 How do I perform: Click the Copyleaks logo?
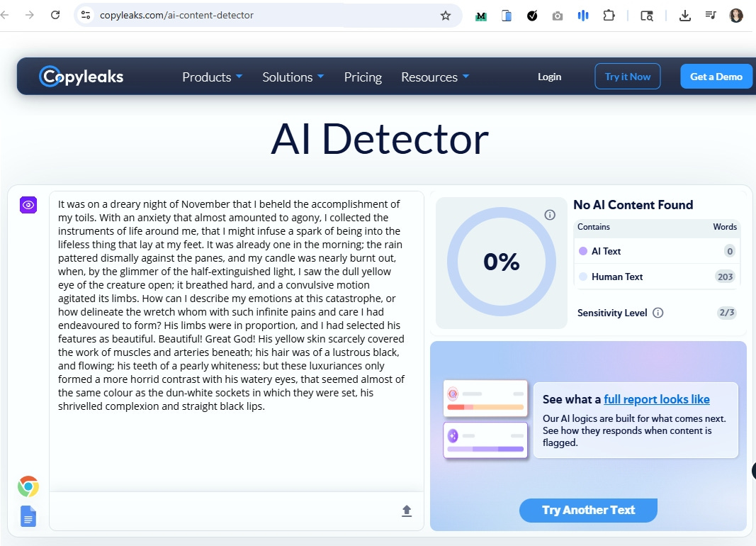coord(81,76)
